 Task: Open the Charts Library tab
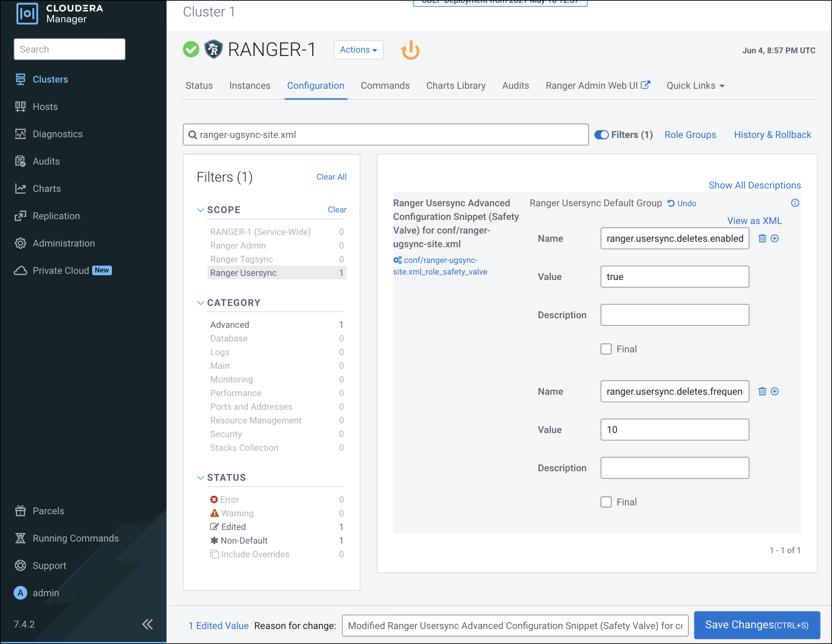point(456,86)
